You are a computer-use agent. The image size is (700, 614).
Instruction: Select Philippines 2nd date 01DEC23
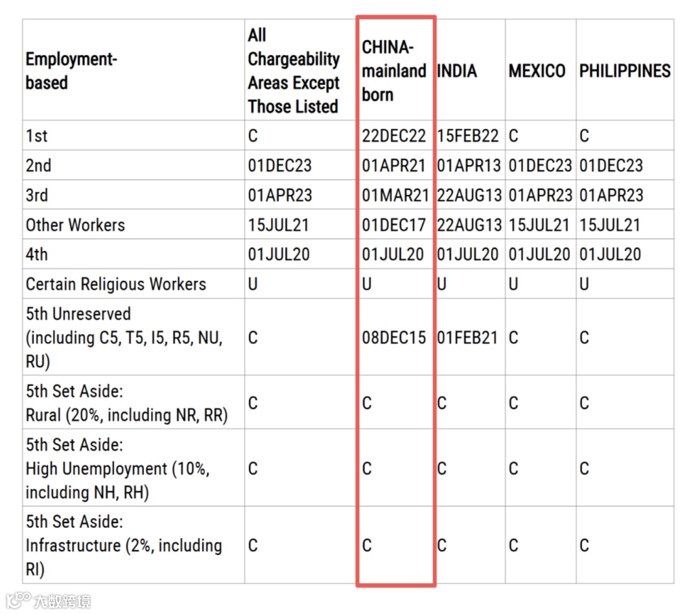[611, 166]
